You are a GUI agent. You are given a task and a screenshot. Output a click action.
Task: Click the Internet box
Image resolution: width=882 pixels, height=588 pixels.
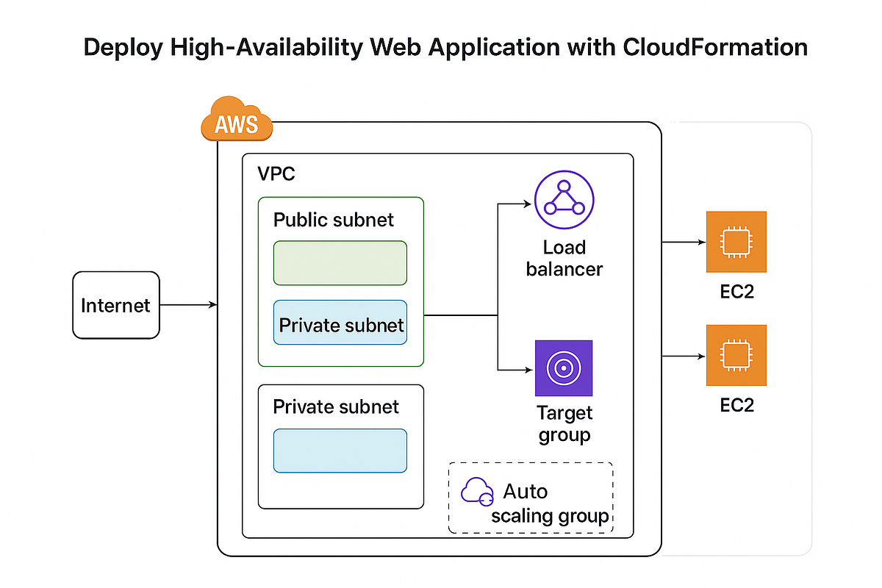115,304
